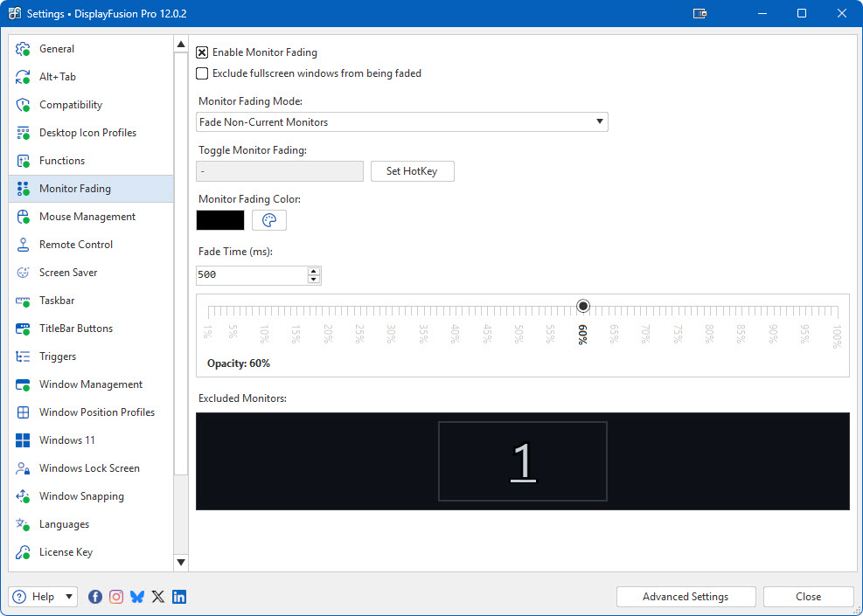This screenshot has height=616, width=863.
Task: Open the Facebook icon link
Action: tap(95, 597)
